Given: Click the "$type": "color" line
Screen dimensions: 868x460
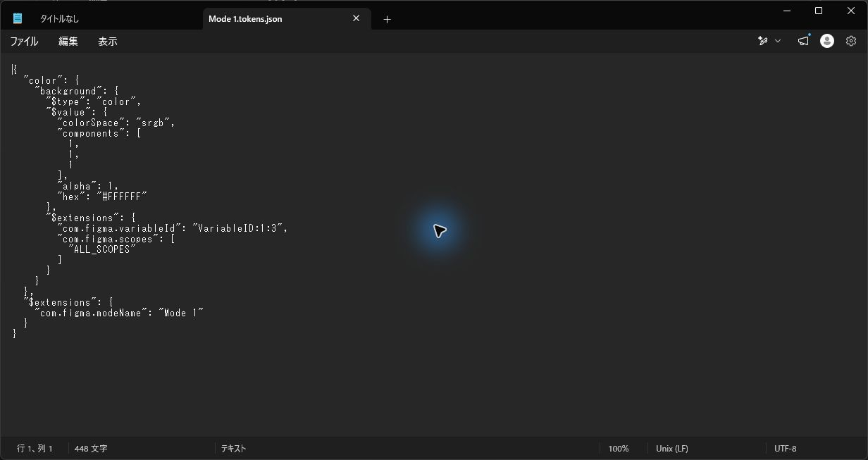Looking at the screenshot, I should pyautogui.click(x=94, y=101).
